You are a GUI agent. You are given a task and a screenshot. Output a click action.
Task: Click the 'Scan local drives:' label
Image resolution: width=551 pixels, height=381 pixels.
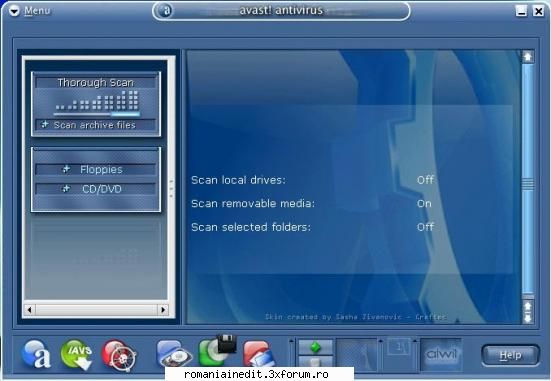(x=239, y=180)
